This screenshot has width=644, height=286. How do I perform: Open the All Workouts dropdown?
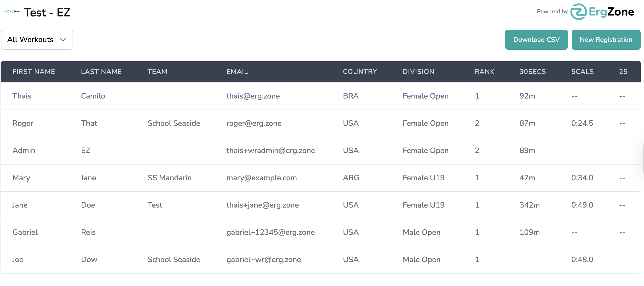click(37, 40)
